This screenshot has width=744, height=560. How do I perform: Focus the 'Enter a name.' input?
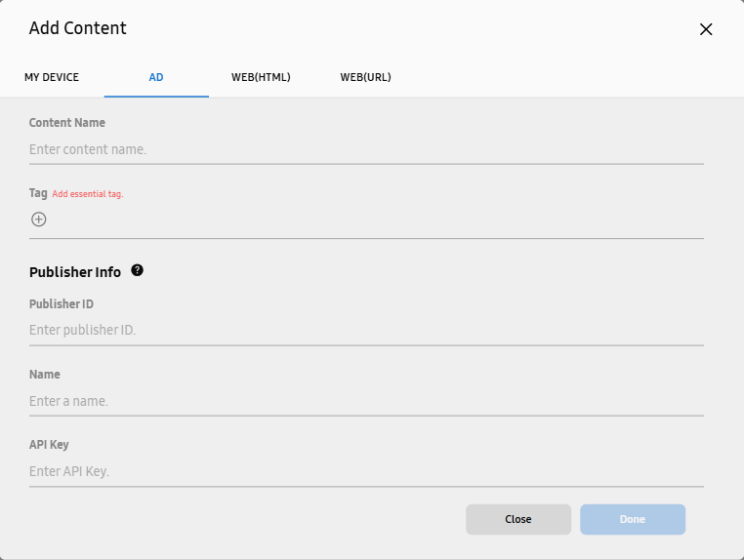(x=366, y=401)
